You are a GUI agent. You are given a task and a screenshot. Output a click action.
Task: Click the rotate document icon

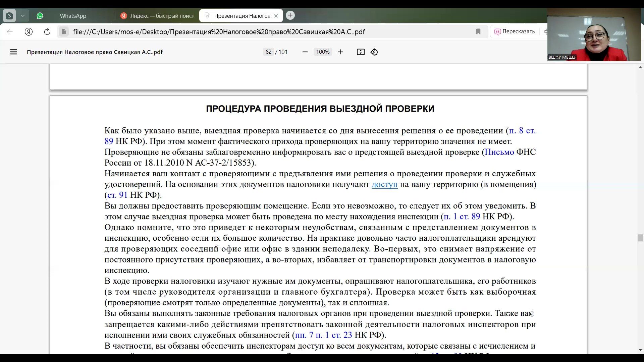[x=374, y=52]
